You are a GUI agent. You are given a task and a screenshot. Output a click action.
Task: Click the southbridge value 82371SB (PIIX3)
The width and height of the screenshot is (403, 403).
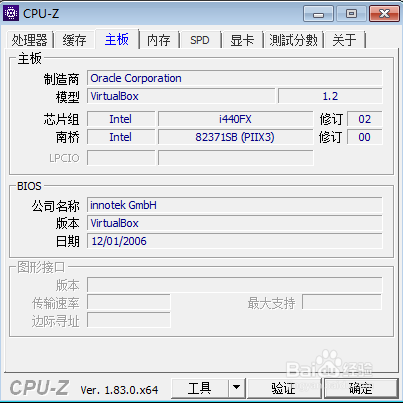point(235,137)
